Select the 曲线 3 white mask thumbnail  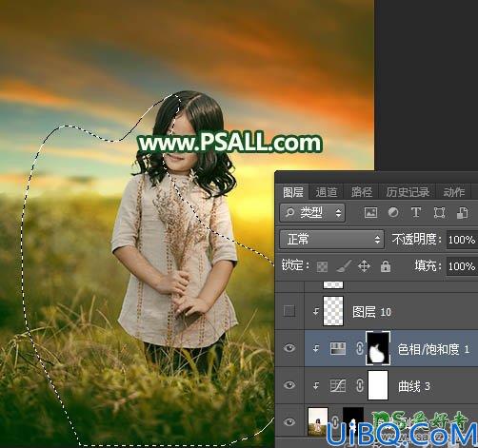pos(378,385)
